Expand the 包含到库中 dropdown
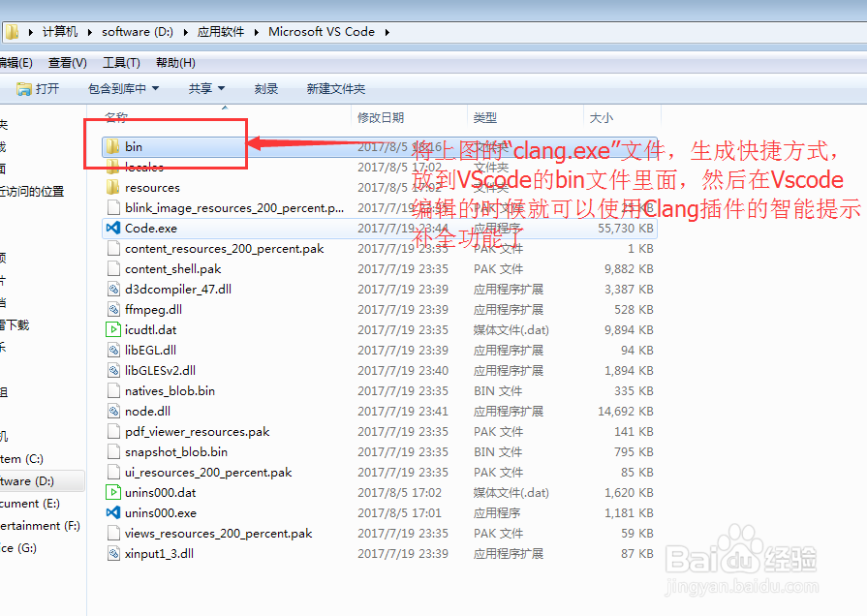 tap(121, 89)
